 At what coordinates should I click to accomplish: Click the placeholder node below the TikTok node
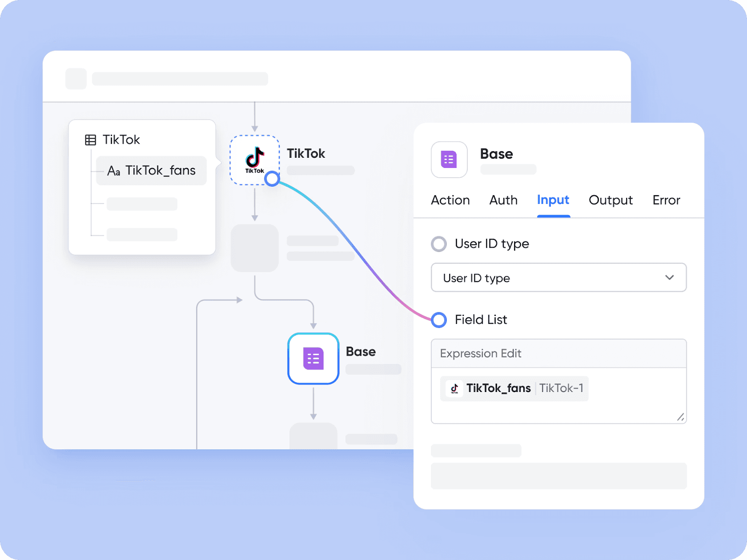pos(255,247)
